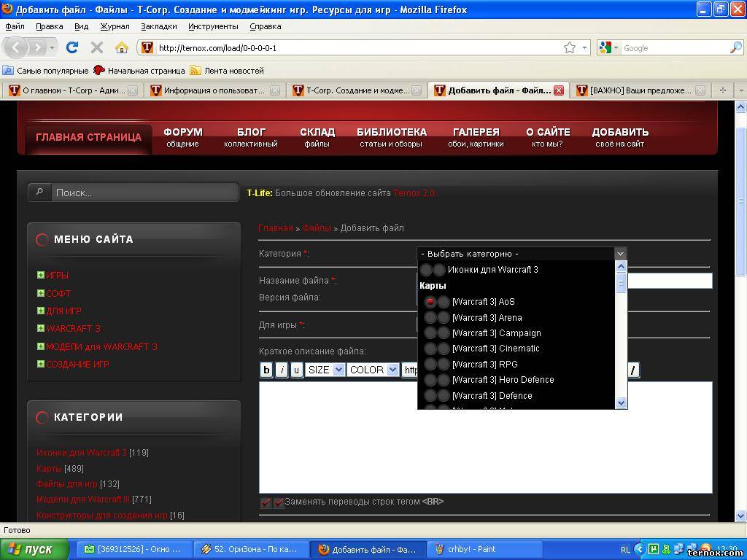Open the 'ГАЛЕРЕЯ' navigation section

(476, 137)
